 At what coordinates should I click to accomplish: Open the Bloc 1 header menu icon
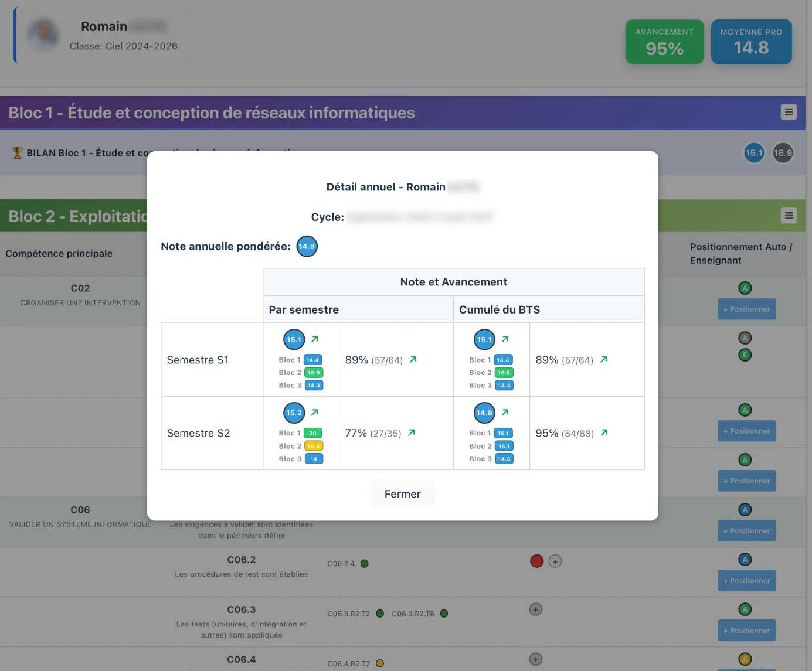point(789,112)
